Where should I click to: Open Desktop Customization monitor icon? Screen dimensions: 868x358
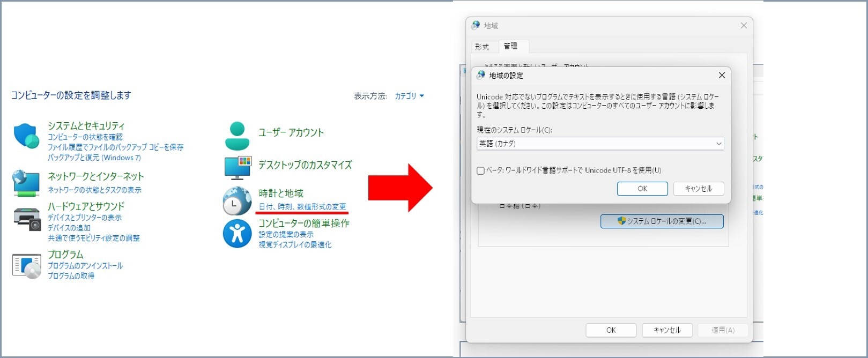coord(238,168)
